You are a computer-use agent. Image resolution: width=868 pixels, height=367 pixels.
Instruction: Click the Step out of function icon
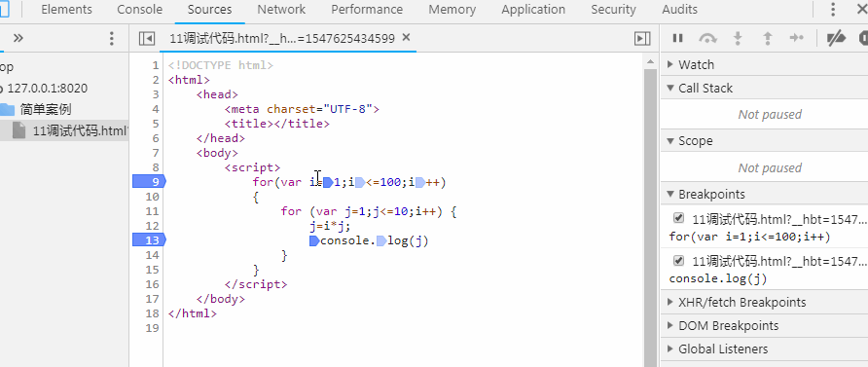(x=767, y=38)
